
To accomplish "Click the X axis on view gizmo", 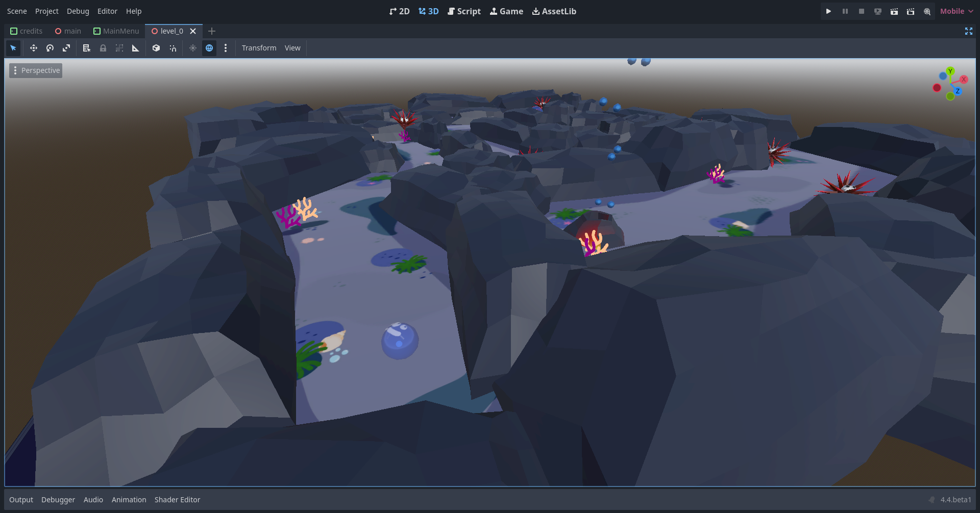I will [964, 79].
